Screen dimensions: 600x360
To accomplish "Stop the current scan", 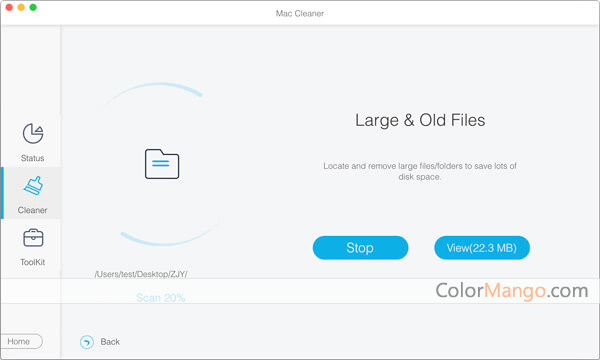I will click(360, 248).
